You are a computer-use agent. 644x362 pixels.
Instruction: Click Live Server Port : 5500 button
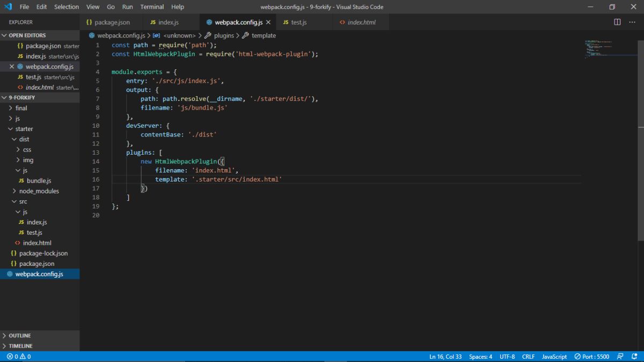click(x=592, y=357)
